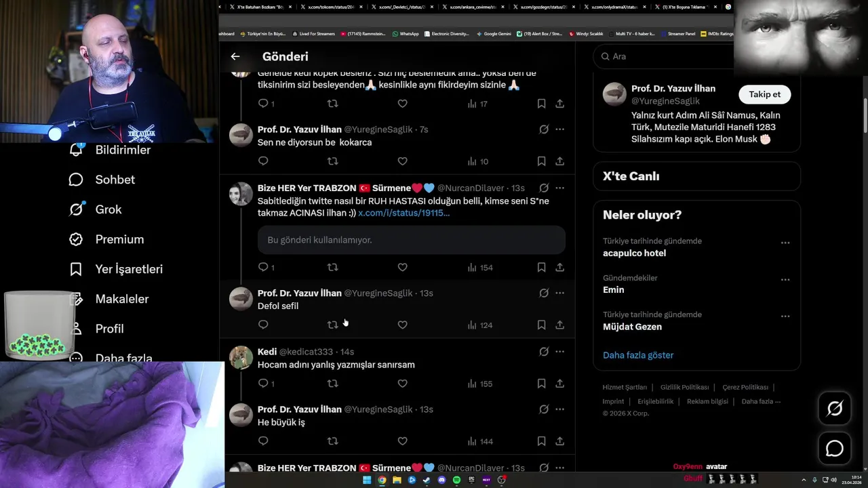Open more options for Emin trend
This screenshot has width=868, height=488.
pyautogui.click(x=785, y=279)
